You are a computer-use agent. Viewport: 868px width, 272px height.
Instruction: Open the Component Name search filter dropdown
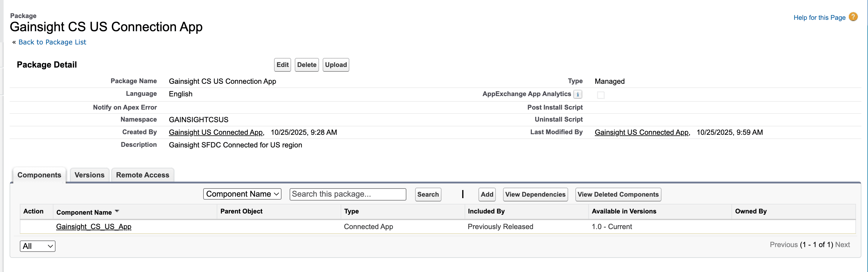[x=242, y=194]
